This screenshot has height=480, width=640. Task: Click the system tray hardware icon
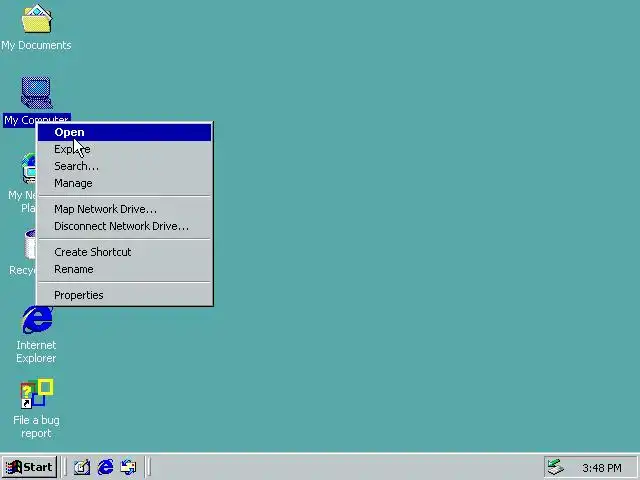pos(556,467)
